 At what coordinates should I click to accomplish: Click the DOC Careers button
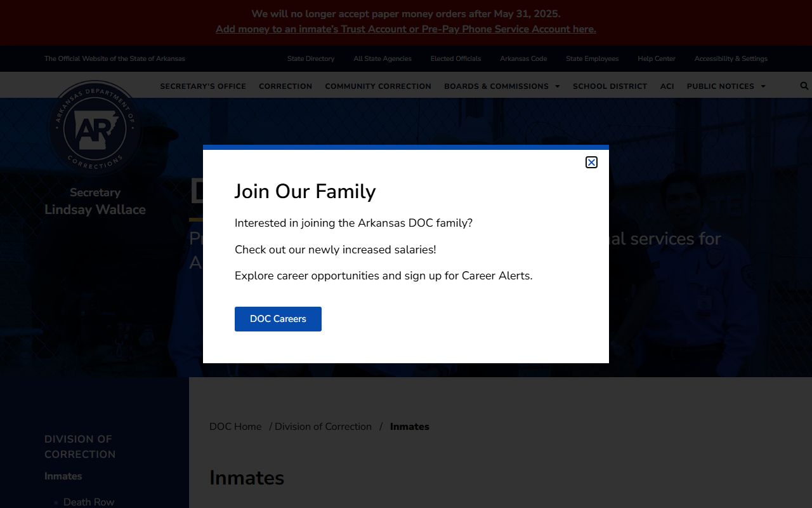tap(278, 319)
